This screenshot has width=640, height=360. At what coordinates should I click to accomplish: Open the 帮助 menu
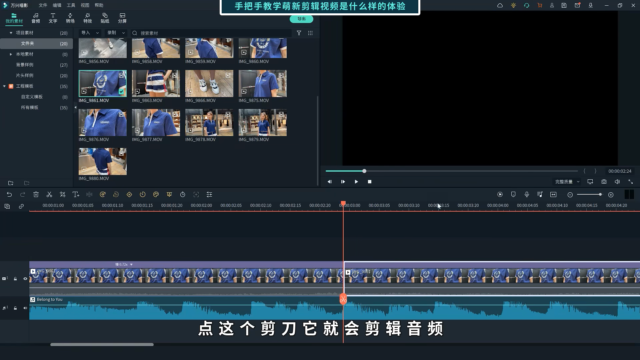pyautogui.click(x=99, y=5)
